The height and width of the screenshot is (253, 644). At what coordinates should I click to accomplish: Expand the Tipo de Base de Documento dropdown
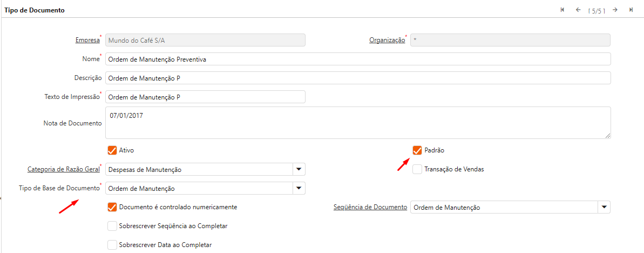[299, 189]
